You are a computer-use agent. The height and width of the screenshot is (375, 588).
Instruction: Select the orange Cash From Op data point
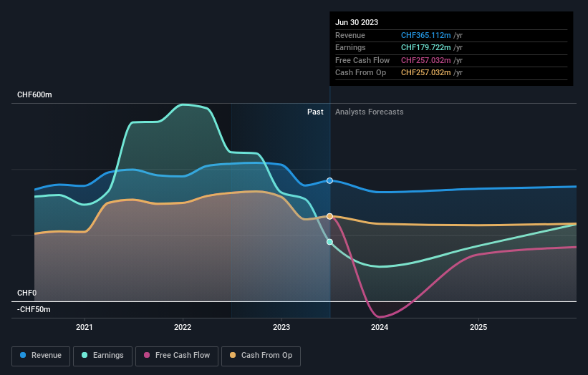pyautogui.click(x=329, y=216)
